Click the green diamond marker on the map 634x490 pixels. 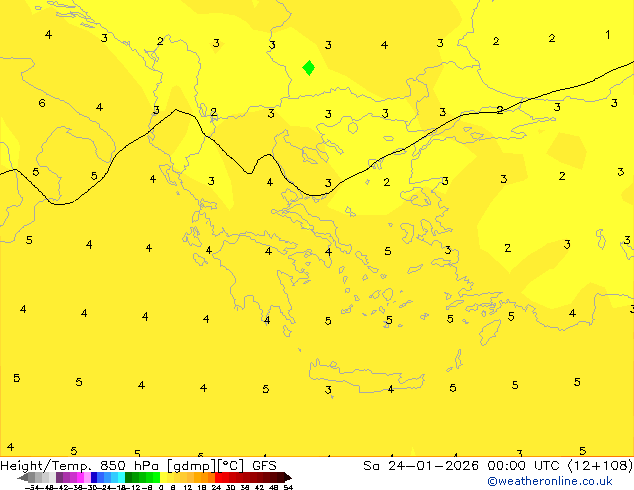pyautogui.click(x=309, y=68)
